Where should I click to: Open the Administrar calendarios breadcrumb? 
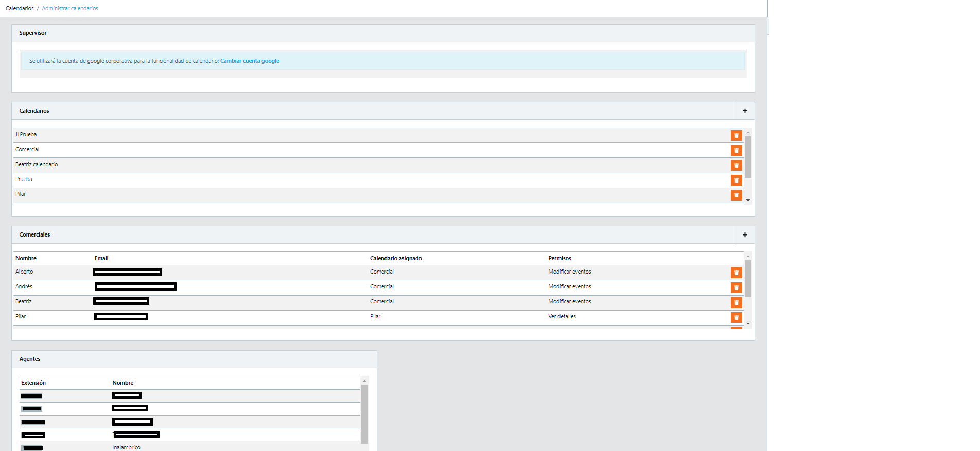click(70, 8)
